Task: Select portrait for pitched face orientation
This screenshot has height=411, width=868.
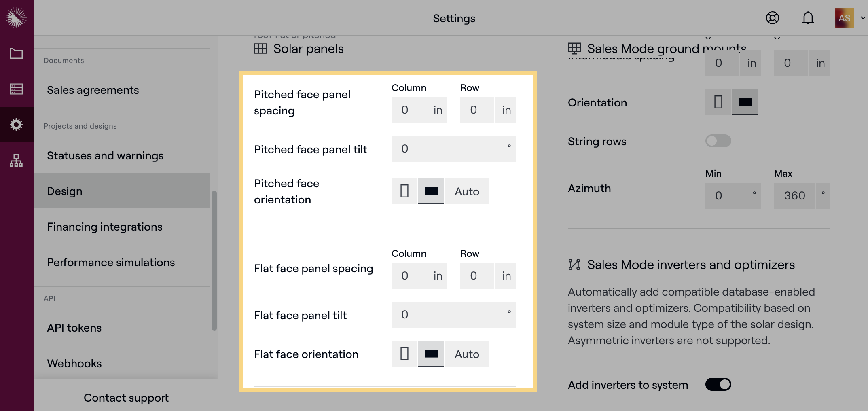Action: point(404,191)
